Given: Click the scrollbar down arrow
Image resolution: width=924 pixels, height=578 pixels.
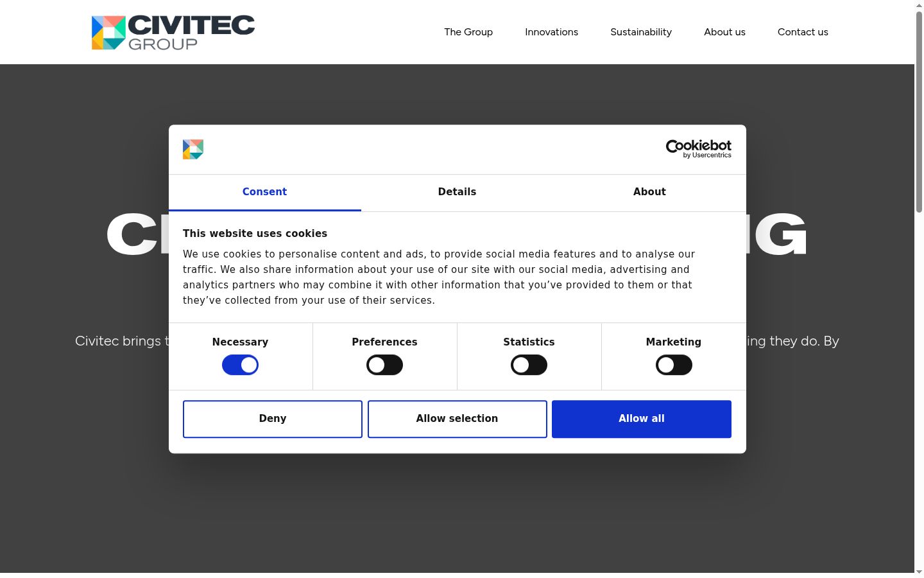Looking at the screenshot, I should 919,573.
